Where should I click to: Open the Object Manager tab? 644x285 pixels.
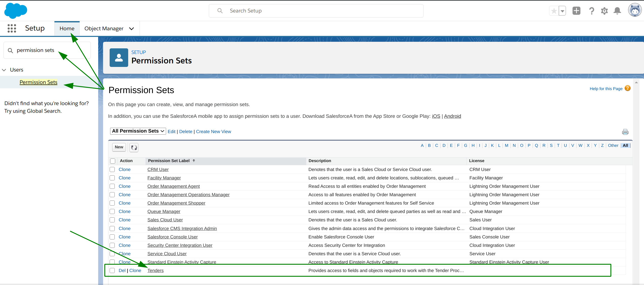tap(104, 28)
